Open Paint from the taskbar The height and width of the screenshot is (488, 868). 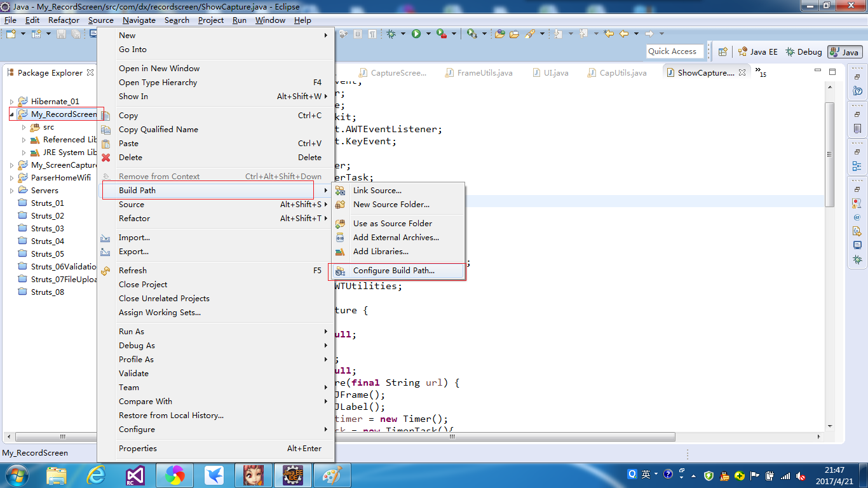coord(332,475)
